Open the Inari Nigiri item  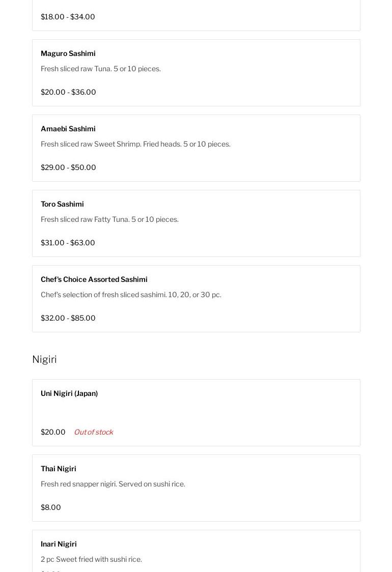(x=59, y=544)
